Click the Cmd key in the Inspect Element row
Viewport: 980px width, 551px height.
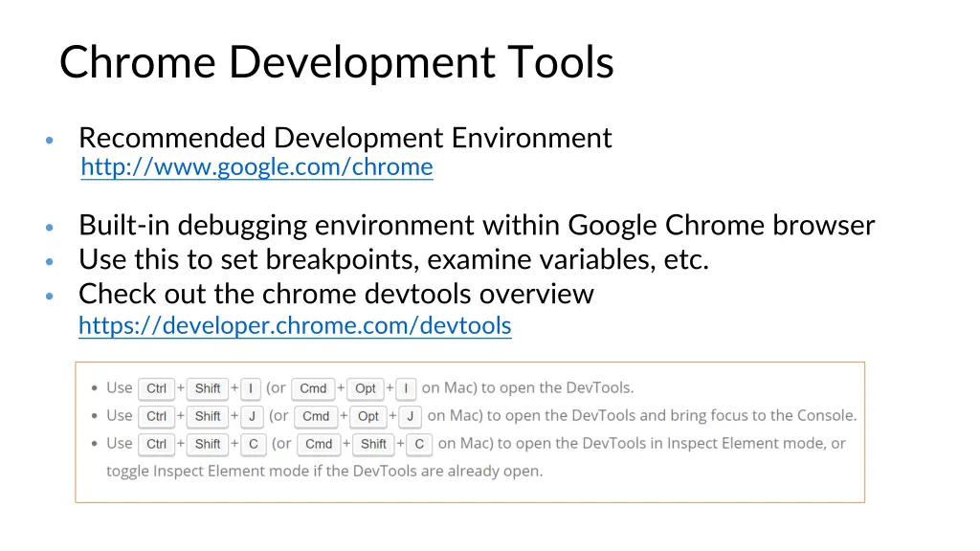click(319, 444)
